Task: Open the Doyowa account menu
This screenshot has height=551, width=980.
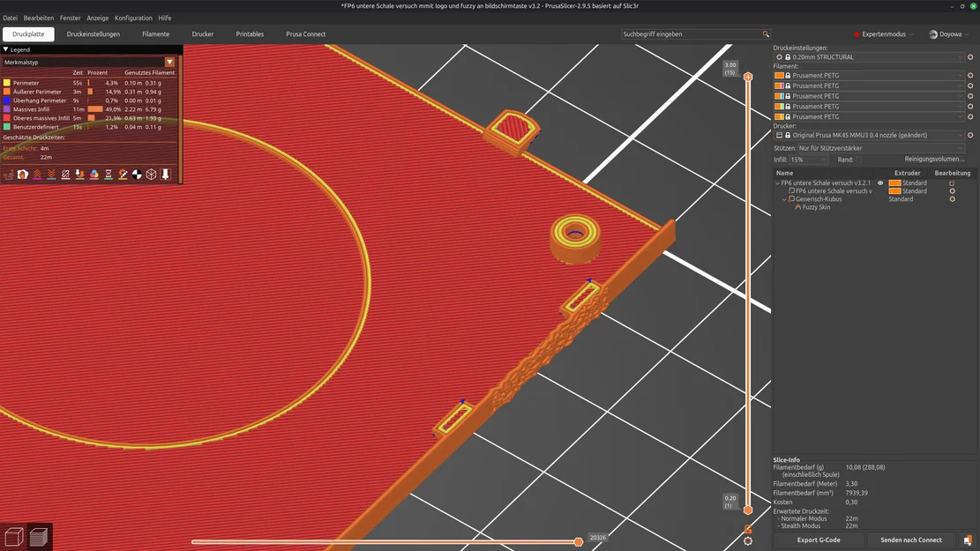Action: 948,34
